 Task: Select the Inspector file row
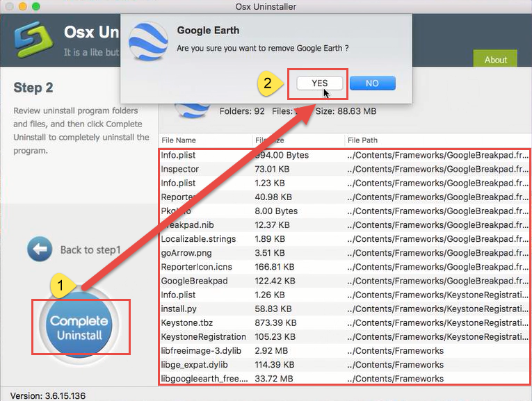[180, 169]
